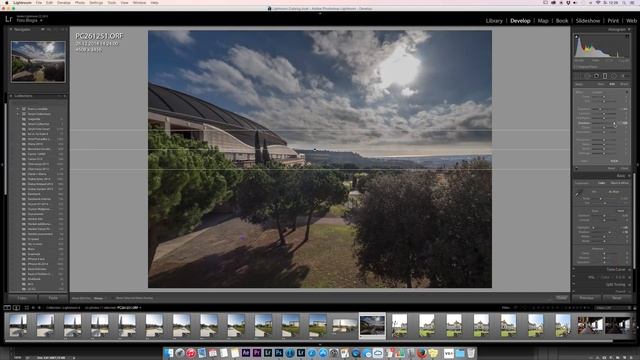Select the highlighted filmstrip thumbnail of the stadium

point(372,325)
